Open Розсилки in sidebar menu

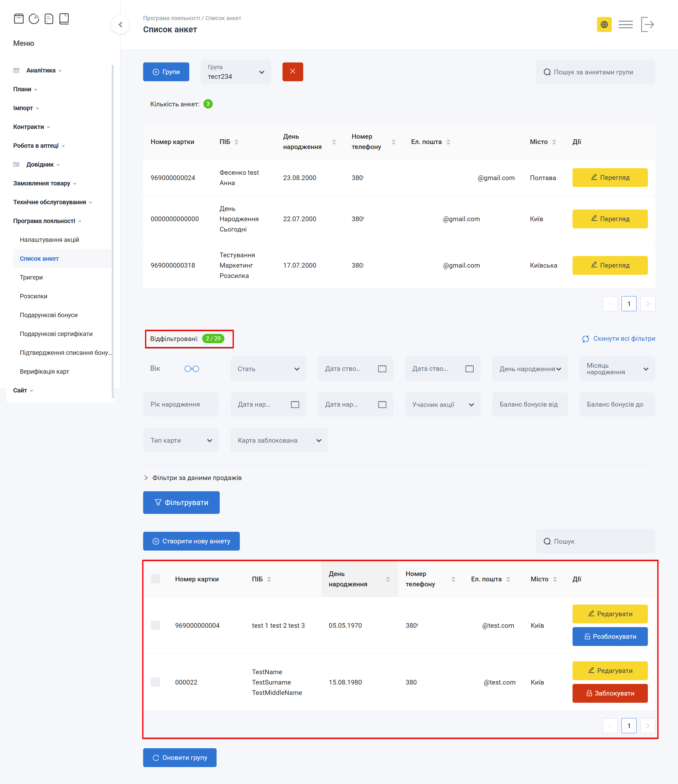click(x=33, y=296)
